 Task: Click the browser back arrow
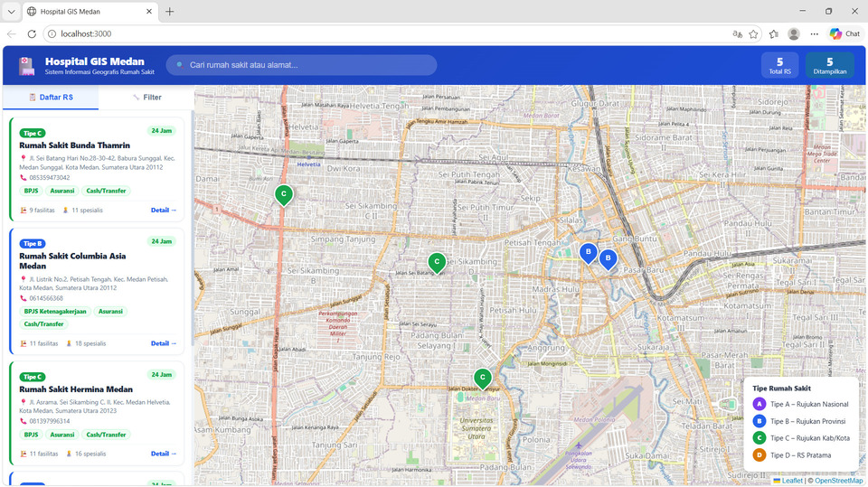coord(11,33)
